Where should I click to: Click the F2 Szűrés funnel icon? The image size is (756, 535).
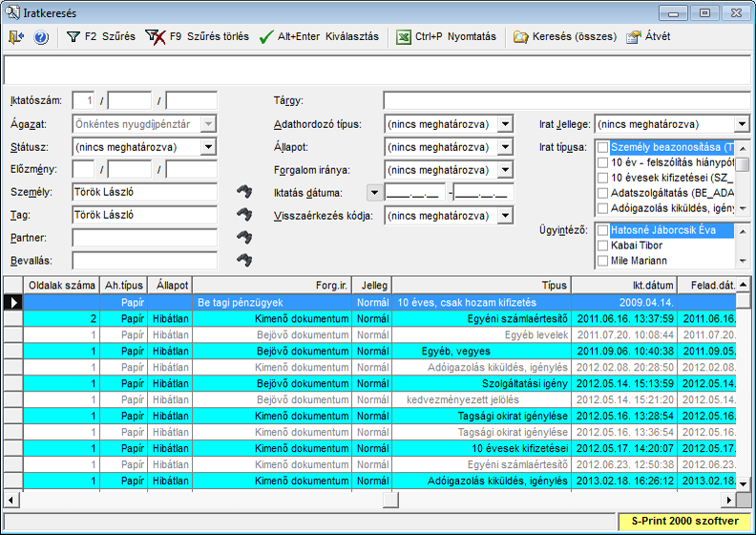pos(73,36)
